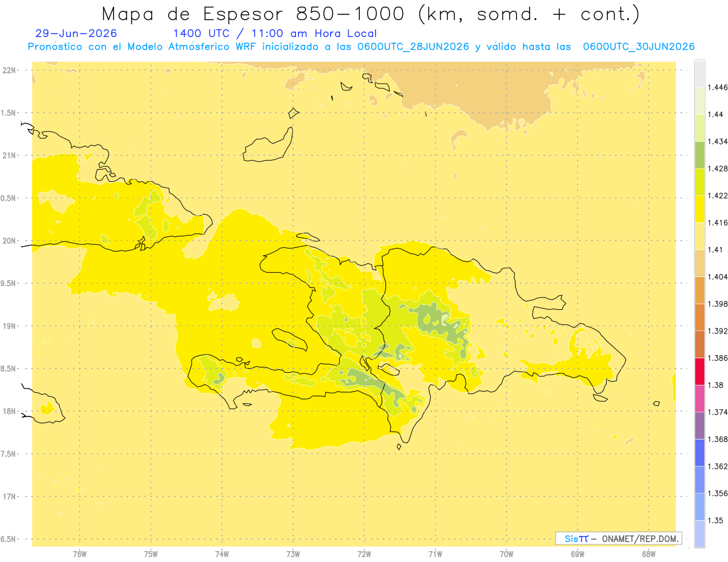Click colorbar value 1.374
The height and width of the screenshot is (562, 728).
click(718, 412)
